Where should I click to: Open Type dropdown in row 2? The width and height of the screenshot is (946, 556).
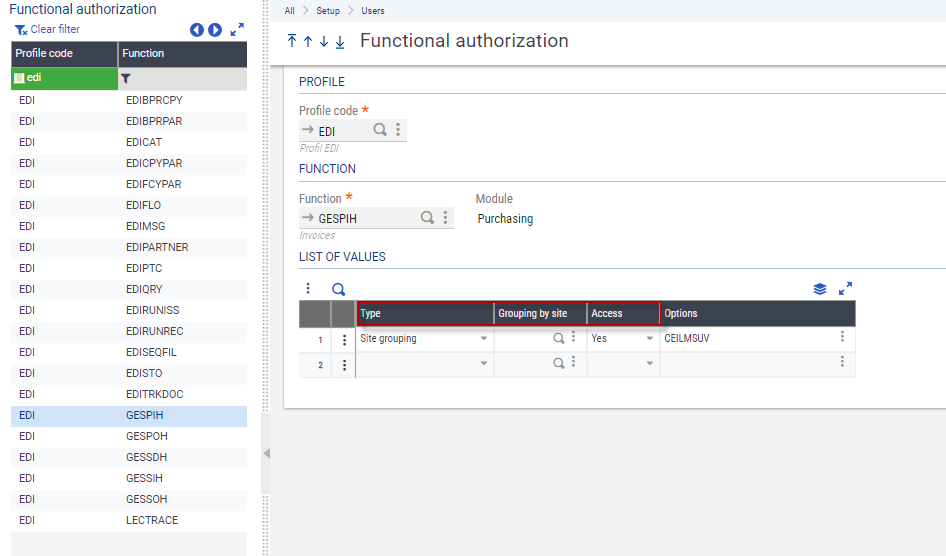click(484, 365)
